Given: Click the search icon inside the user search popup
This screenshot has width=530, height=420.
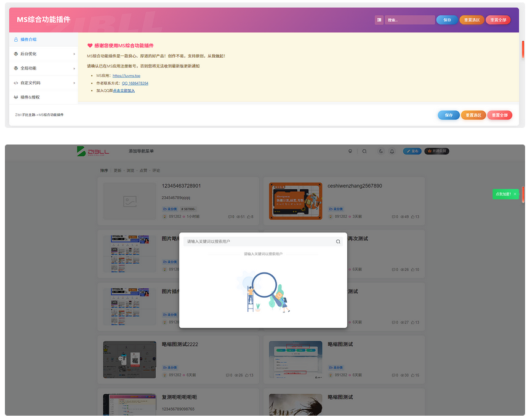Looking at the screenshot, I should pos(338,242).
